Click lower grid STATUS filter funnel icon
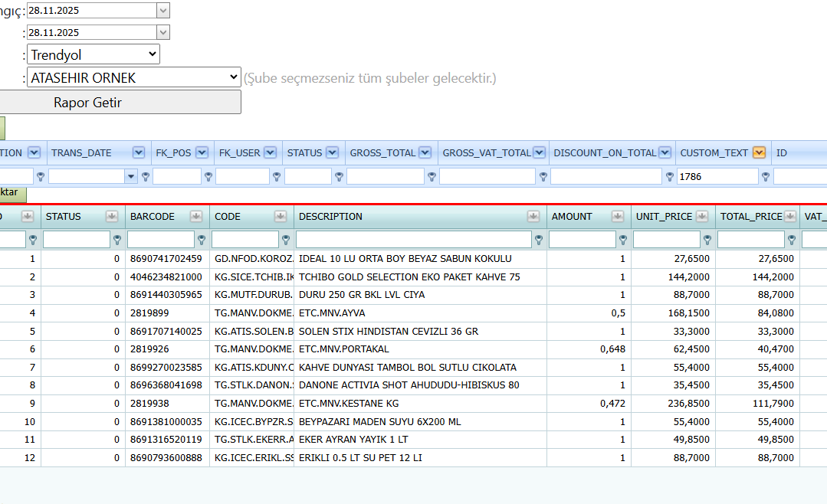This screenshot has width=827, height=504. coord(117,240)
